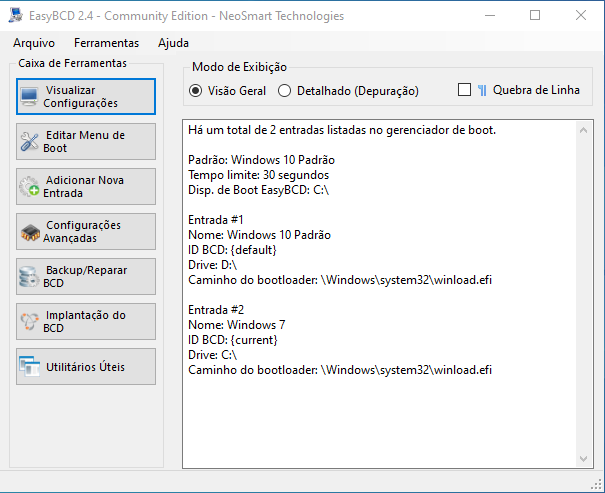Open the Arquivo menu
Viewport: 605px width, 493px height.
click(x=34, y=43)
